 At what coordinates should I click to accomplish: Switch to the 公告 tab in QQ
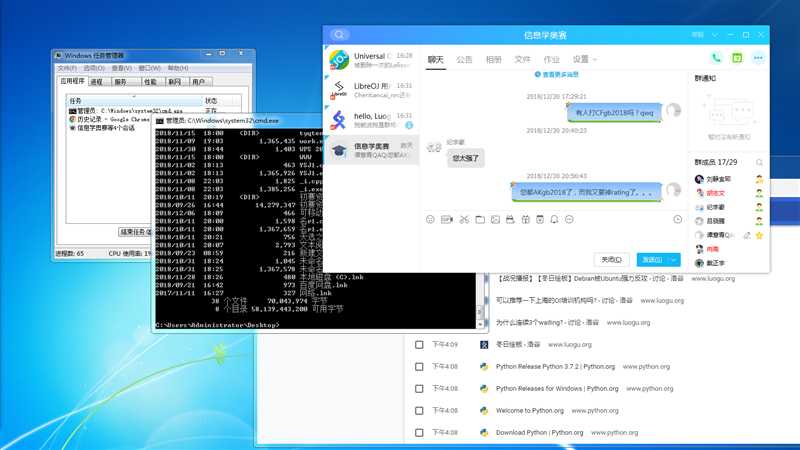click(x=464, y=60)
